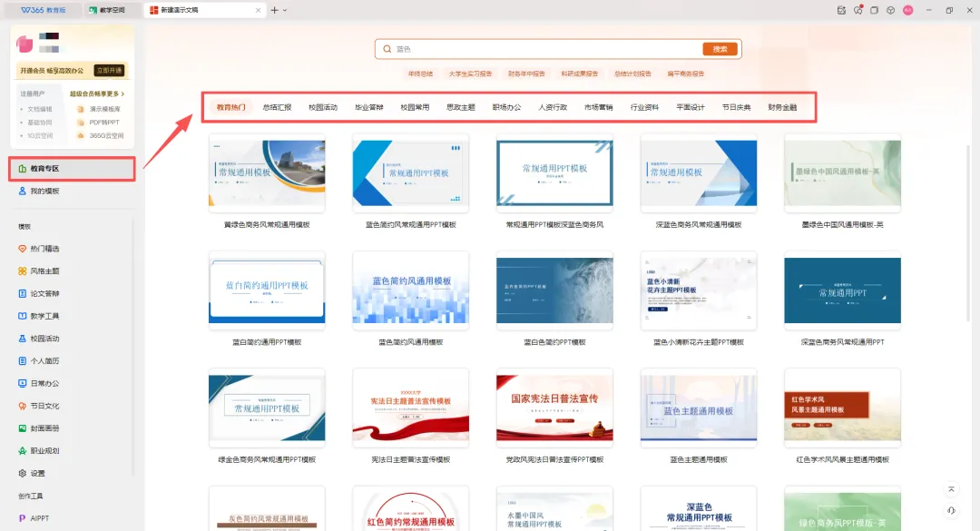Click the cube icon in title bar

coord(891,10)
